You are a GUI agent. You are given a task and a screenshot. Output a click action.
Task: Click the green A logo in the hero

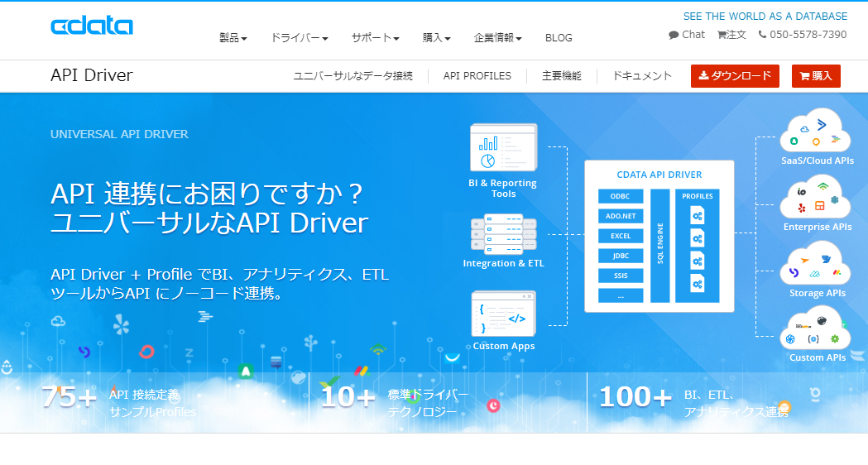pos(246,371)
